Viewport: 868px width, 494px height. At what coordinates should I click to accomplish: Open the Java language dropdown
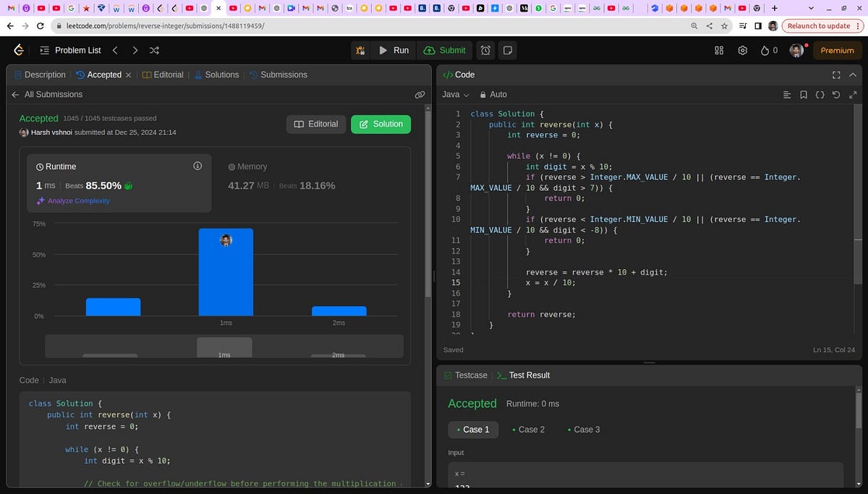point(455,94)
